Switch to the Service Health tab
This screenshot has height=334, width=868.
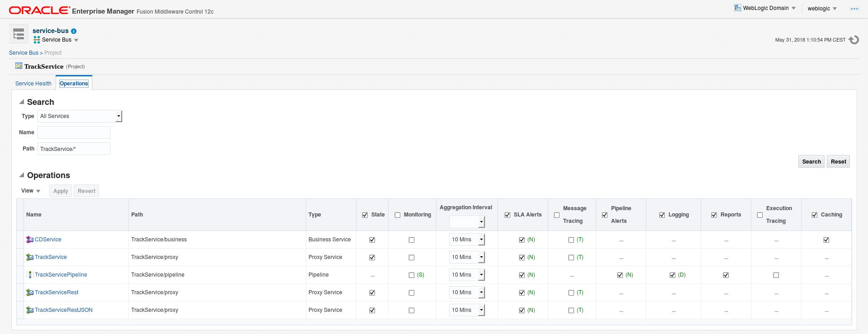(33, 84)
